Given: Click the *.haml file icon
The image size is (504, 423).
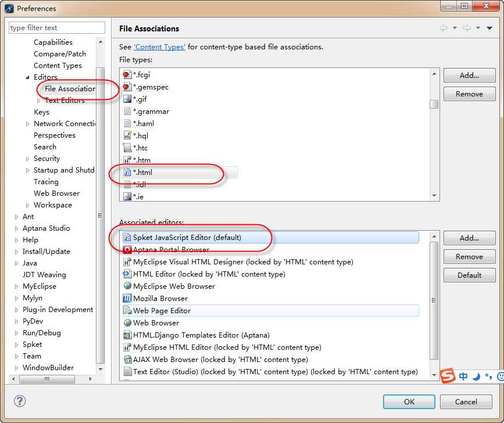Looking at the screenshot, I should (x=127, y=124).
